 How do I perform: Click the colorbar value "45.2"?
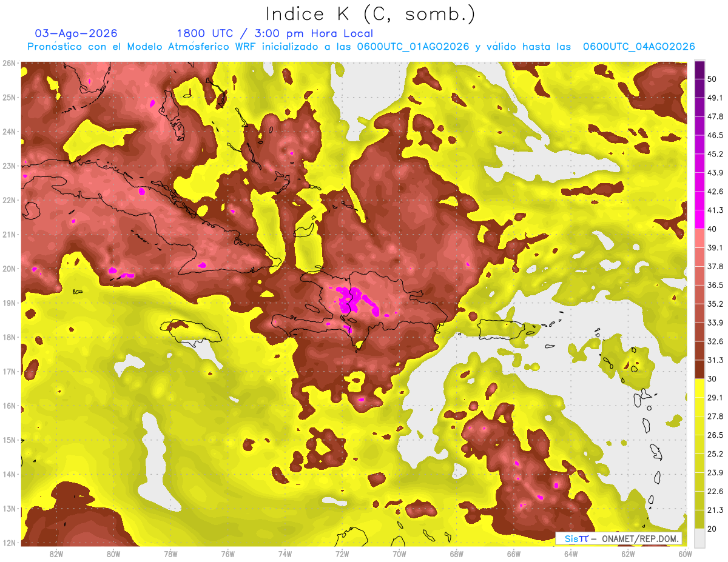coord(715,154)
